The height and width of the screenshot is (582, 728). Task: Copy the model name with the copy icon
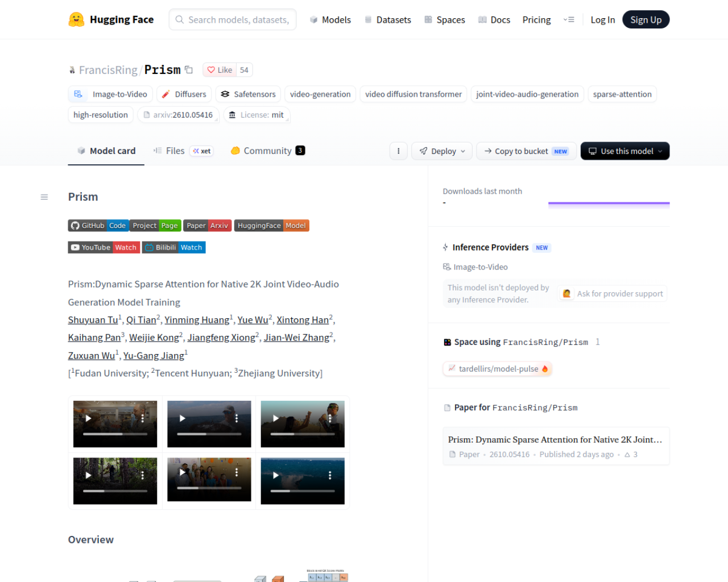189,70
